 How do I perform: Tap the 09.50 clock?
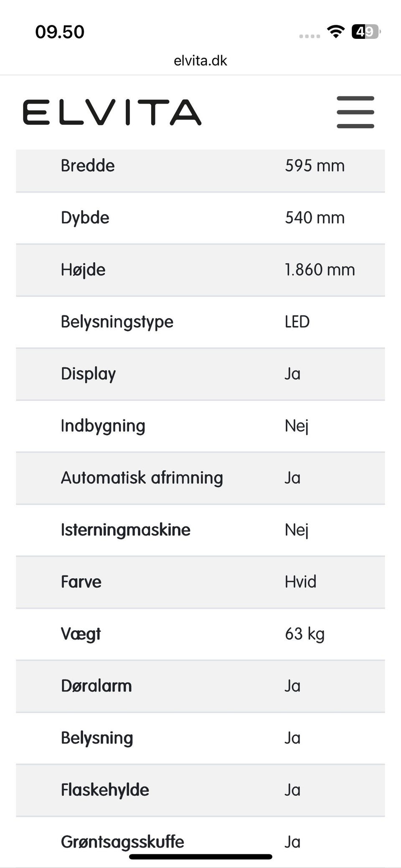(x=60, y=32)
